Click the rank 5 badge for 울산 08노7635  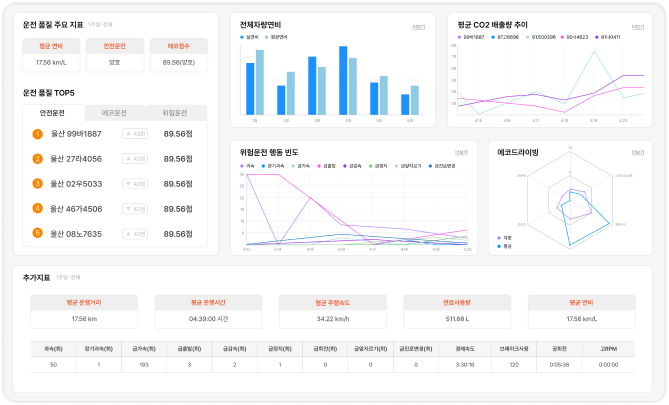coord(37,234)
